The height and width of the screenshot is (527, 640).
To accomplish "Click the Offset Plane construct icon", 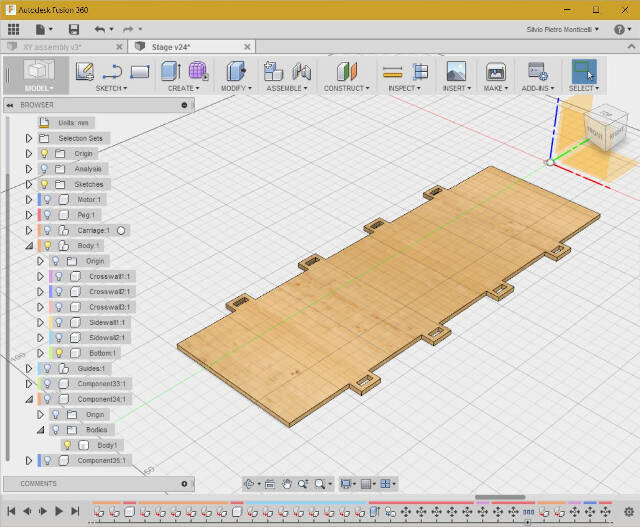I will (x=347, y=71).
